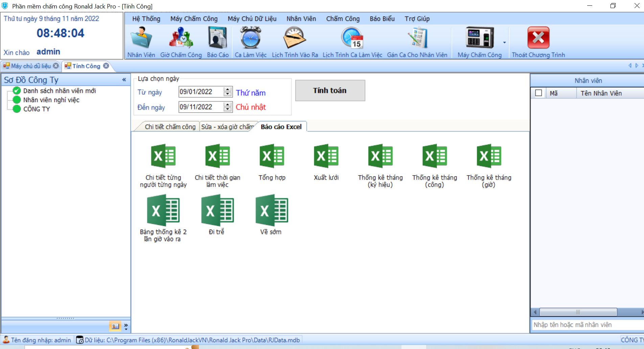The image size is (644, 349).
Task: Open Lịch Trình Vào Ra icon
Action: click(295, 38)
